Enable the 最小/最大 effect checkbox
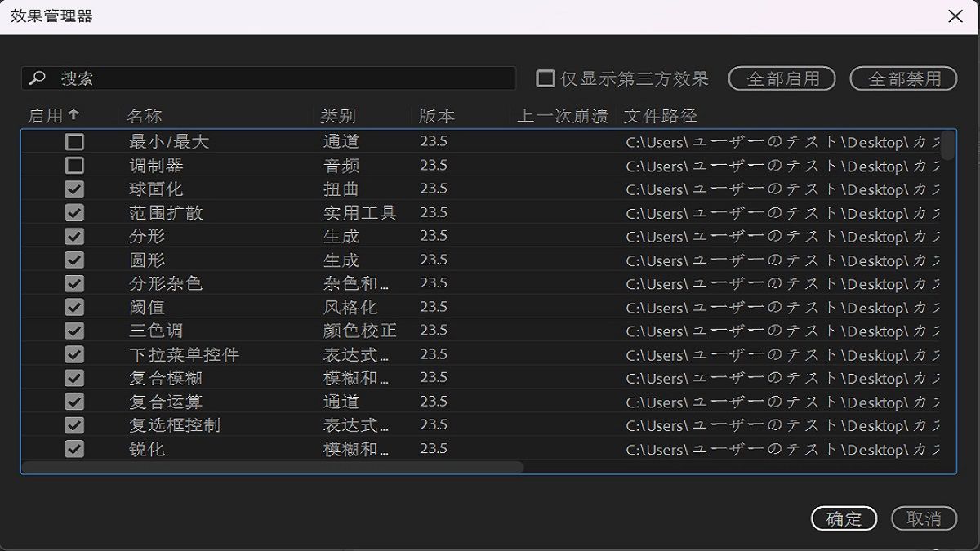 73,142
